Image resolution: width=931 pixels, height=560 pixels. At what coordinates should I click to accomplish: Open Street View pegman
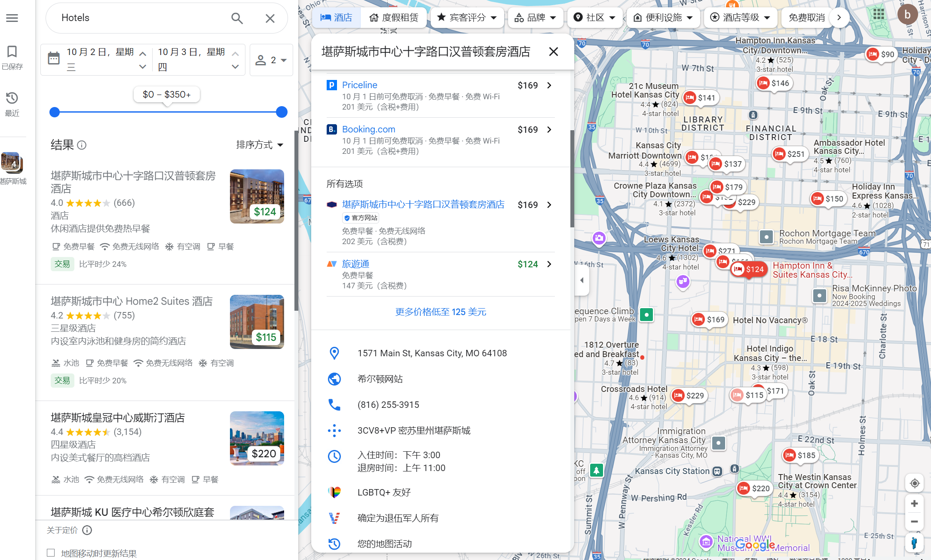pos(915,543)
